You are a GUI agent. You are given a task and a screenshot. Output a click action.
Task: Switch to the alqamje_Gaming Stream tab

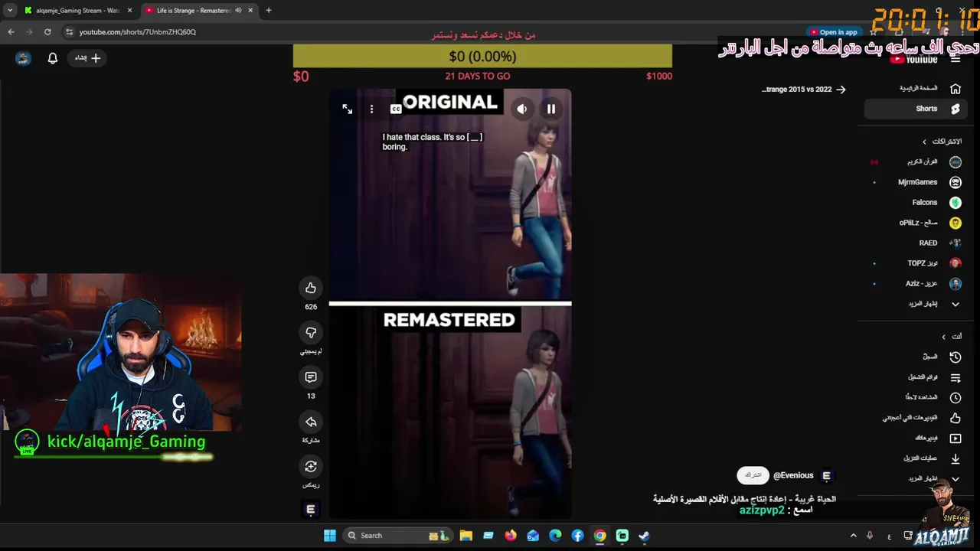coord(77,11)
